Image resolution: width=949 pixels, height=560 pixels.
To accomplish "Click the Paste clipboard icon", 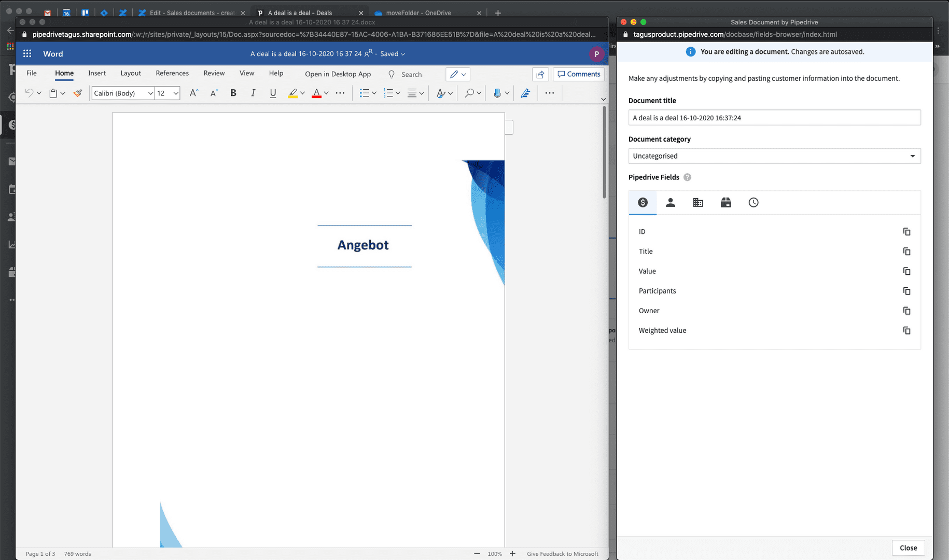I will click(x=53, y=93).
